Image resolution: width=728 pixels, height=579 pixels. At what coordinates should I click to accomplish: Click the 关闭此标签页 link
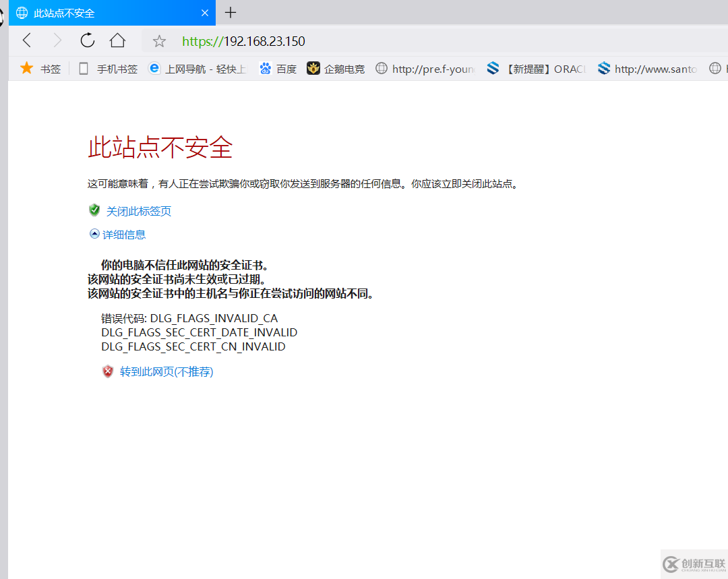click(x=138, y=211)
